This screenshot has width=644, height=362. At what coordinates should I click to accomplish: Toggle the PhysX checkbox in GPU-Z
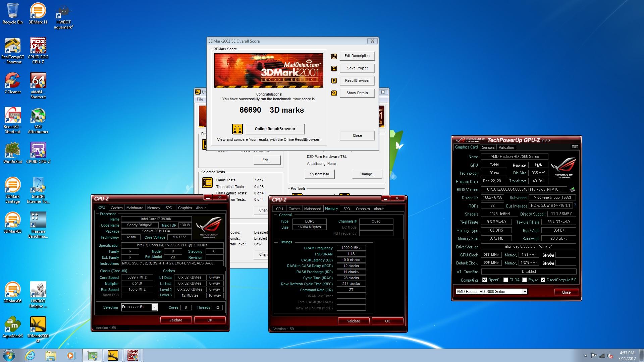(x=525, y=280)
